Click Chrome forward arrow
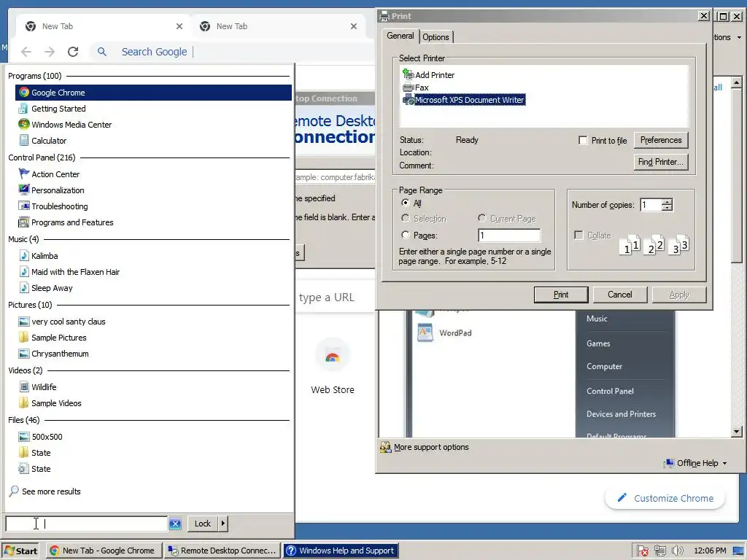Image resolution: width=747 pixels, height=560 pixels. coord(50,52)
